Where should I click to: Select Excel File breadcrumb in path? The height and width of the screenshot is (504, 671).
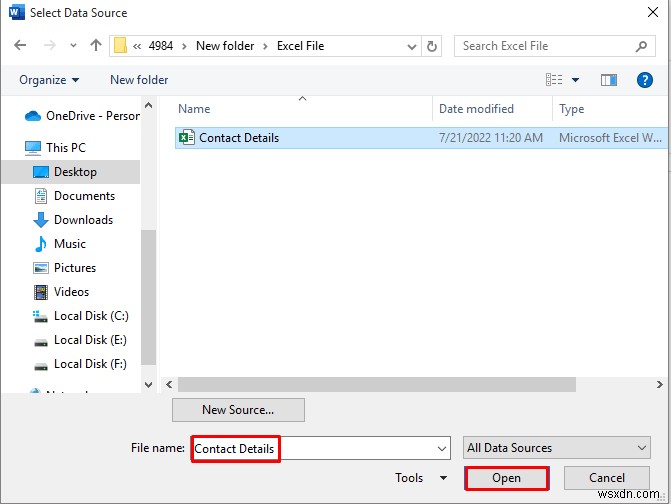(x=300, y=46)
